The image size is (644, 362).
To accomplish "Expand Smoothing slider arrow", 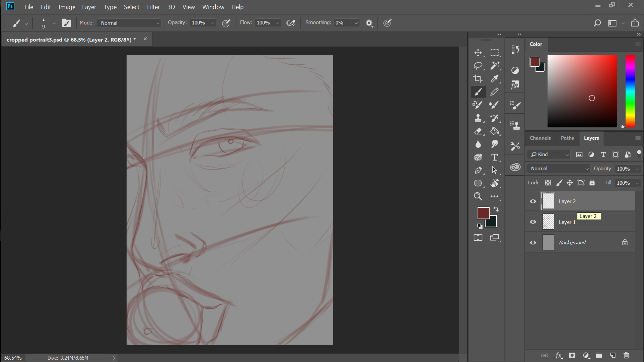I will pyautogui.click(x=356, y=23).
